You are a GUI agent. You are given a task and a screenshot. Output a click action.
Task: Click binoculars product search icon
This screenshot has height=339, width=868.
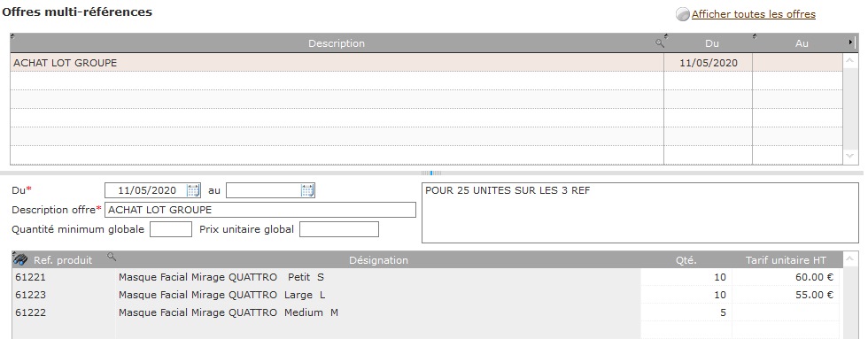point(19,259)
